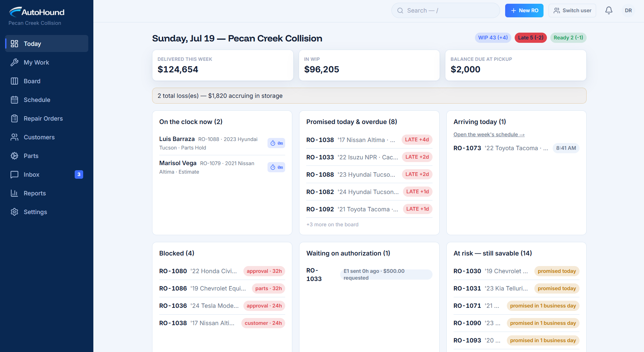Click the parts · 32h badge
This screenshot has height=352, width=644.
point(269,288)
